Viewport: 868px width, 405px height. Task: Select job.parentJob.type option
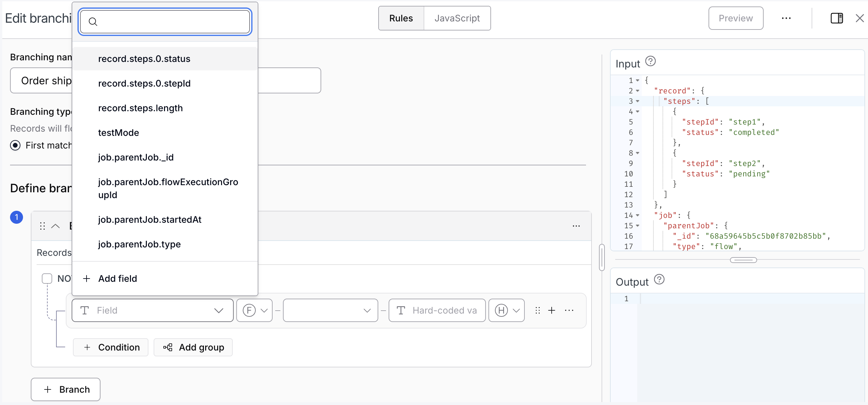click(165, 244)
